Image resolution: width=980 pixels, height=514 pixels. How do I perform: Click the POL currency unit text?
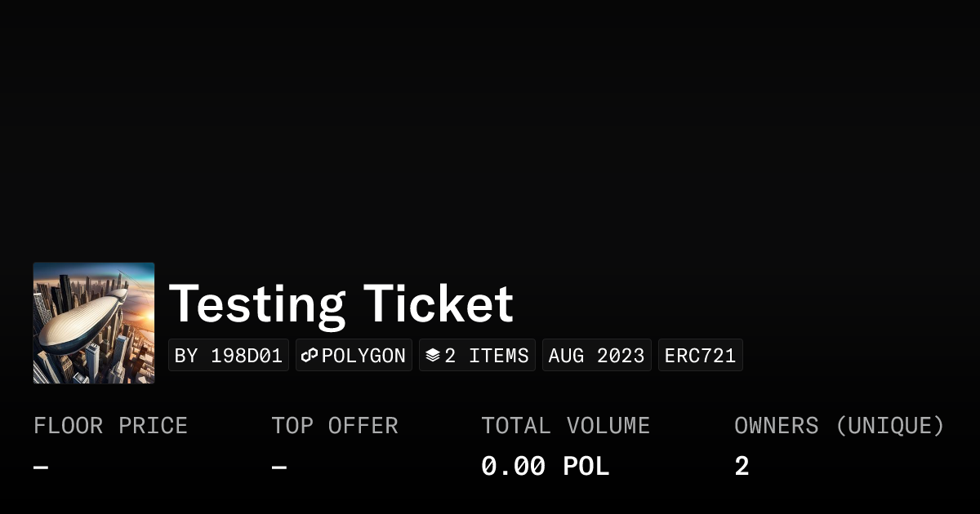tap(586, 467)
